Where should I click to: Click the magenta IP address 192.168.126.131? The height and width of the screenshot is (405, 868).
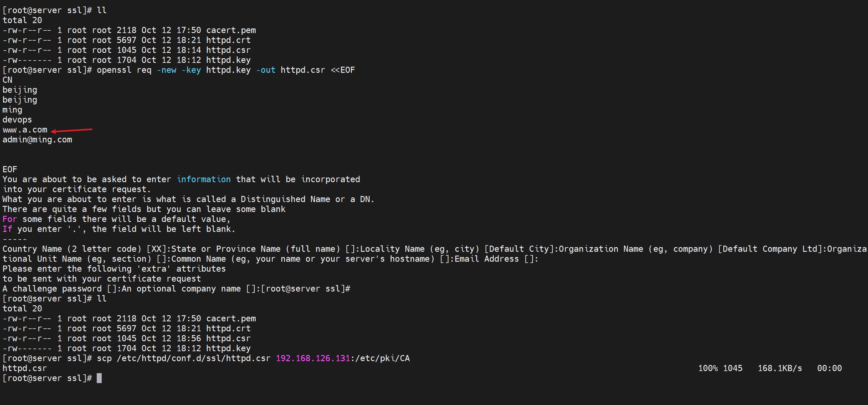pyautogui.click(x=313, y=358)
